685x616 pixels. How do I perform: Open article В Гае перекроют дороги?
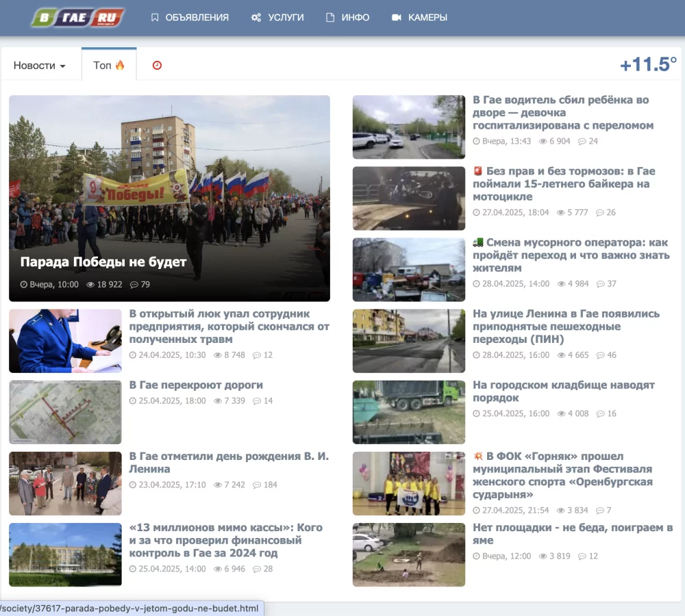[x=196, y=385]
